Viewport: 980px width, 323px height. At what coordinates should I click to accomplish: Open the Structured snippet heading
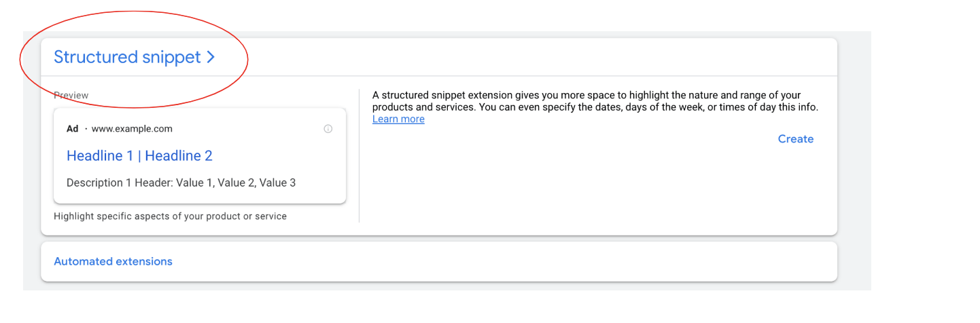pos(127,58)
